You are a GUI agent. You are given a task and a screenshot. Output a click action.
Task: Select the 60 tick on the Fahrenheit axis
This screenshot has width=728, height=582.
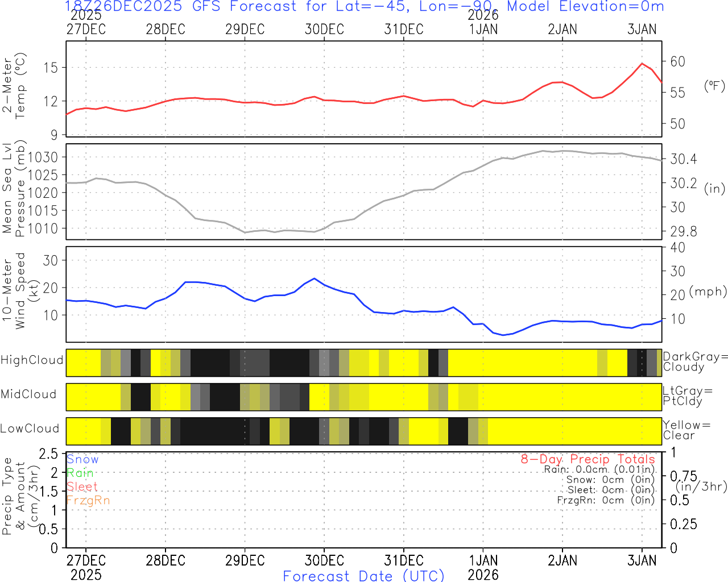click(x=677, y=61)
